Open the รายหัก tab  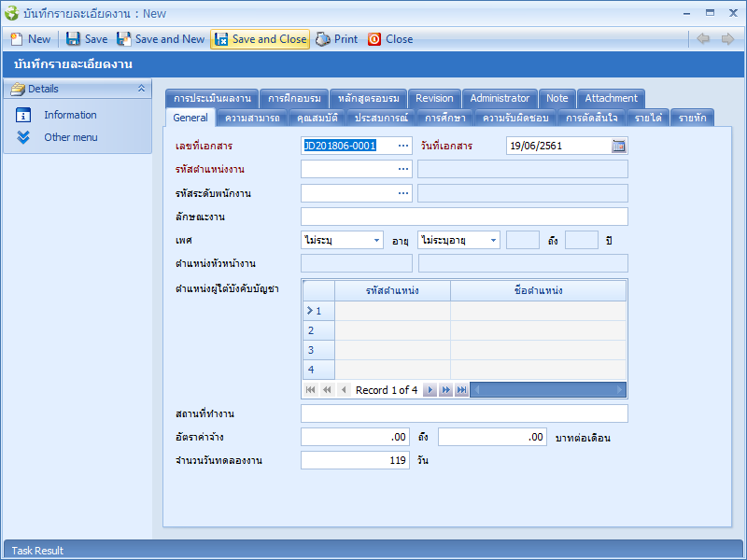coord(692,118)
